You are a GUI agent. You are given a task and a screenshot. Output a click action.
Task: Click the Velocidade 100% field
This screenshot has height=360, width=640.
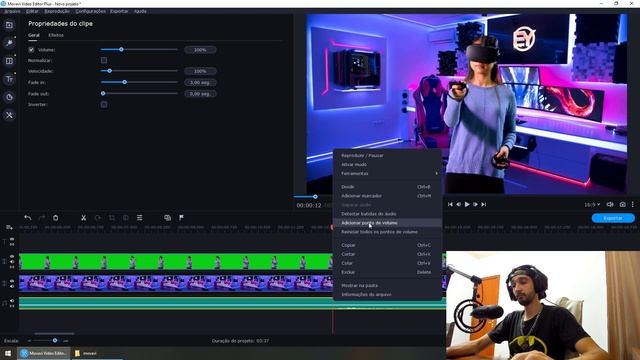coord(200,71)
